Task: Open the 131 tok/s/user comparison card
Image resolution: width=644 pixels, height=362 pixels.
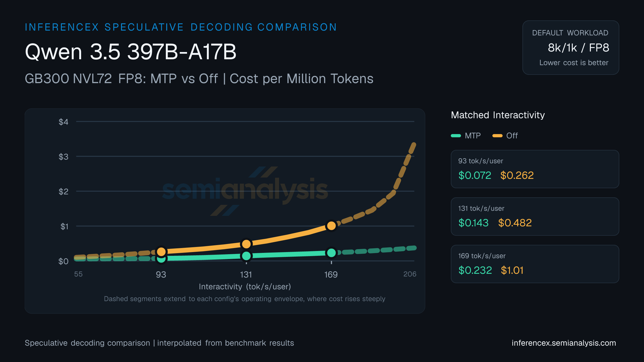Action: (535, 216)
